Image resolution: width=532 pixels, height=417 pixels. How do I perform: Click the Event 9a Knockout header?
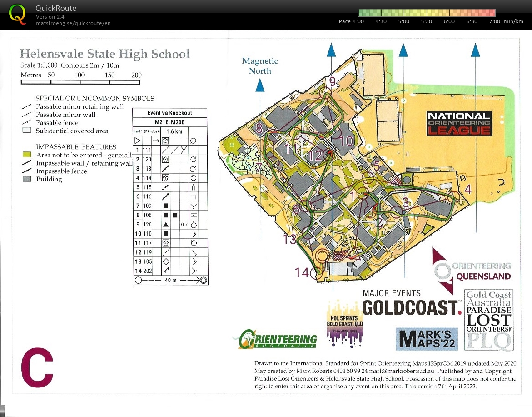tap(169, 112)
